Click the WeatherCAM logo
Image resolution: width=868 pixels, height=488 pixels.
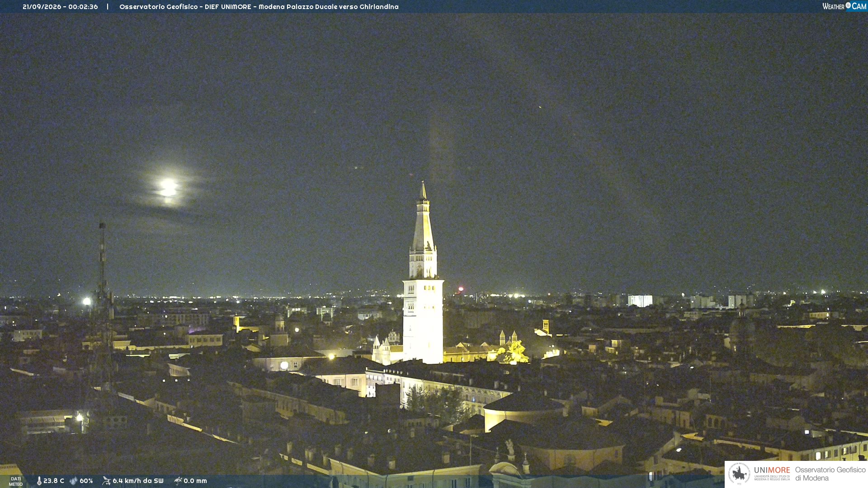coord(844,6)
